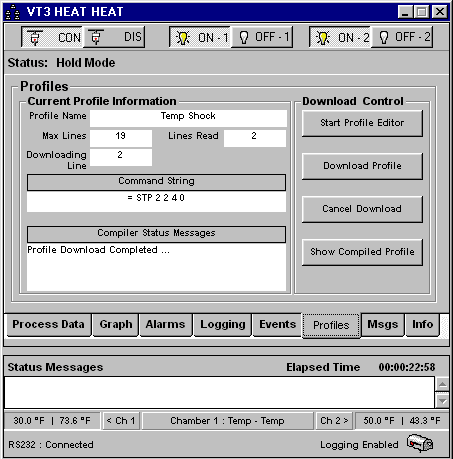Viewport: 453px width, 459px height.
Task: Switch to the Graph tab
Action: (x=116, y=325)
